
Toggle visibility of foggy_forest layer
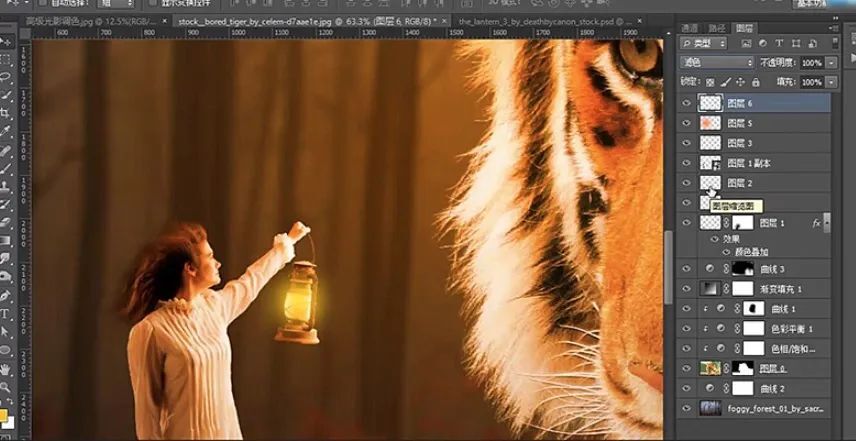point(686,408)
